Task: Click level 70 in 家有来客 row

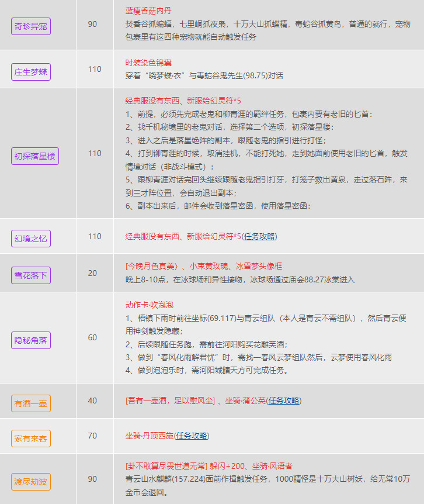Action: point(92,436)
